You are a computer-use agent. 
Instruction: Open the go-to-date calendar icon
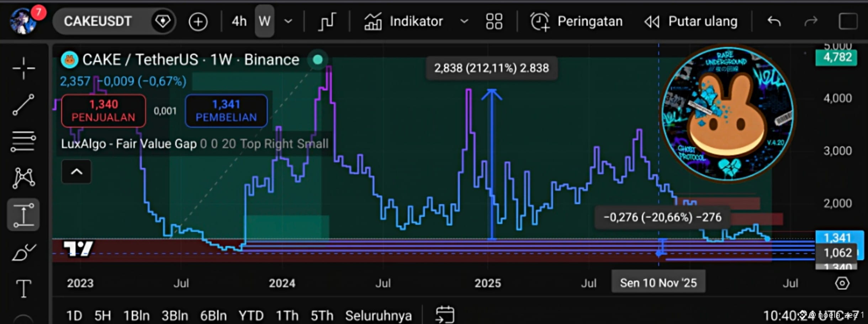click(445, 315)
